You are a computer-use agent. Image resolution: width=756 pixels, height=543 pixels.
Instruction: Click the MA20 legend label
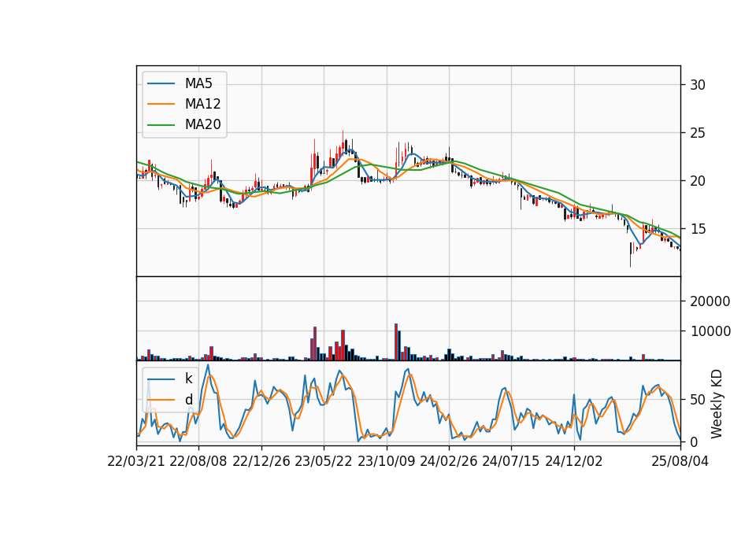tap(202, 124)
